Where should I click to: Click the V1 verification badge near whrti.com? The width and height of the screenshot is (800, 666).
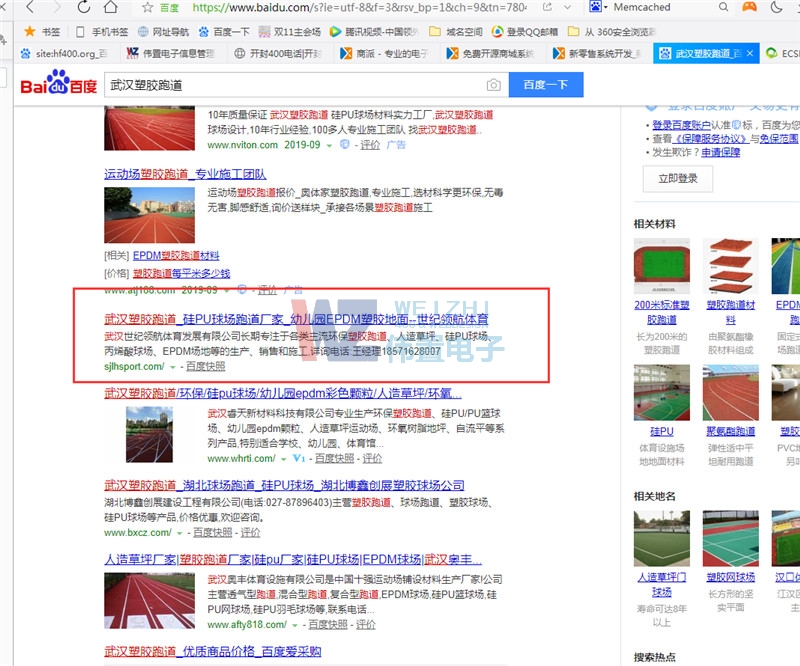click(x=298, y=458)
